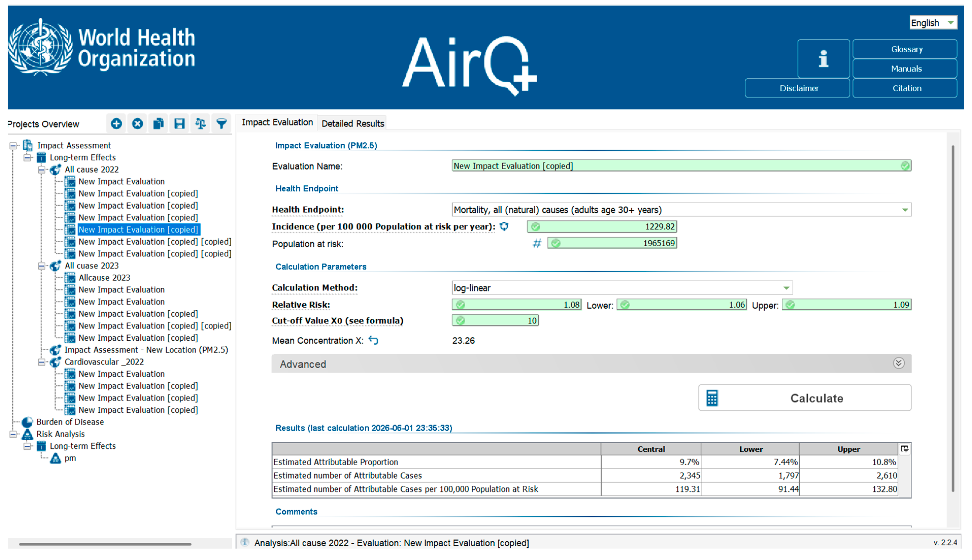Viewport: 972px width, 560px height.
Task: Switch to the Detailed Results tab
Action: point(353,124)
